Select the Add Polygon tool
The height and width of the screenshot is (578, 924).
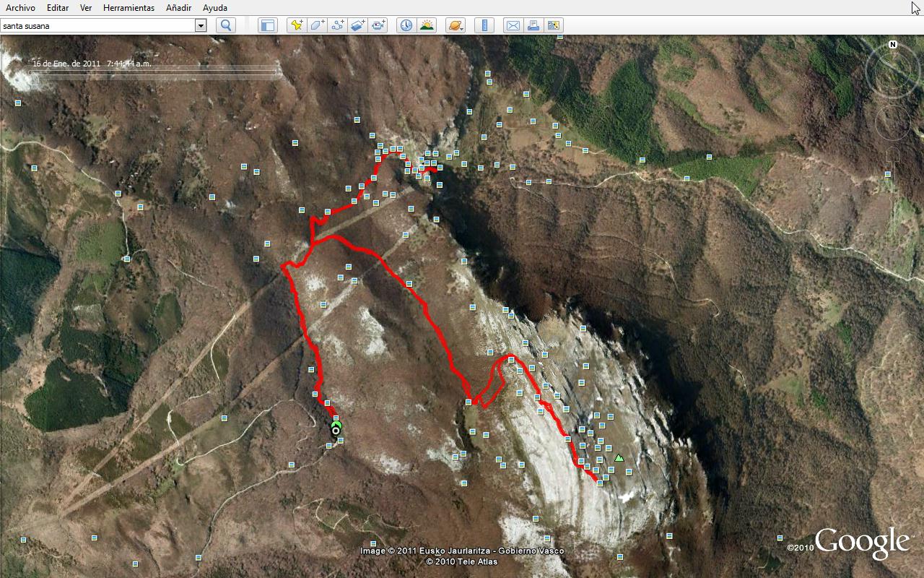tap(317, 25)
